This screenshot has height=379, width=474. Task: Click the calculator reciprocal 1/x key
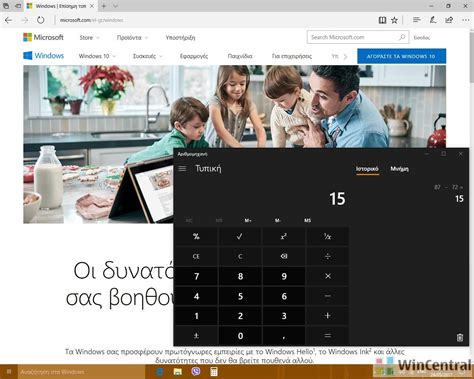point(327,236)
